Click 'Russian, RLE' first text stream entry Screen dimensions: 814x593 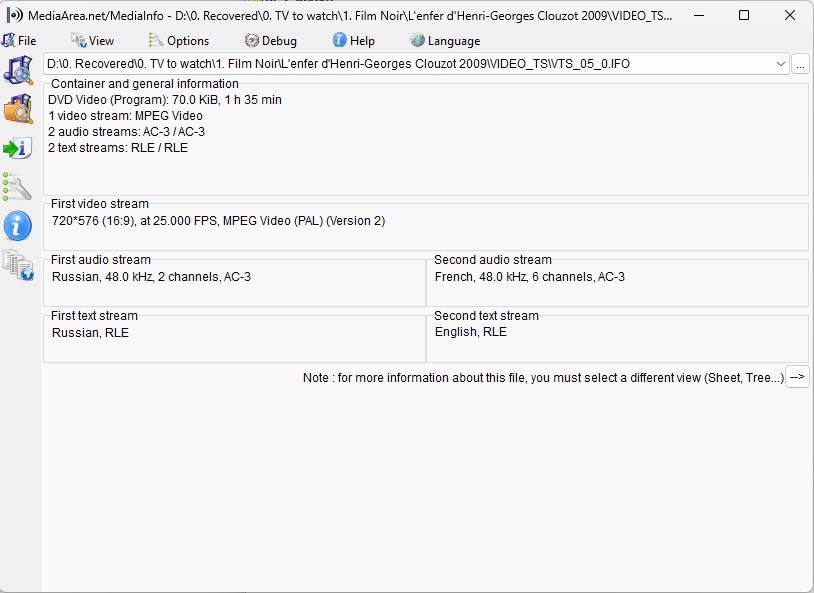(x=90, y=333)
